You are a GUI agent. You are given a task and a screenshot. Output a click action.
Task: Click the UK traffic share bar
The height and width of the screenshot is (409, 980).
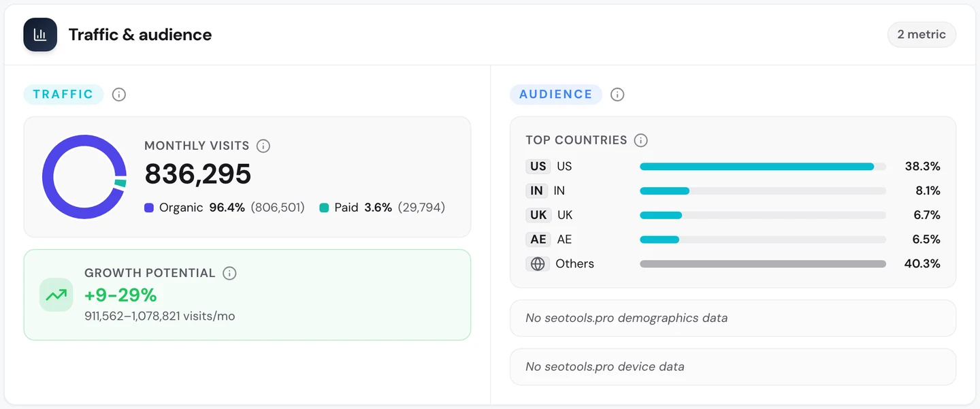(x=763, y=215)
